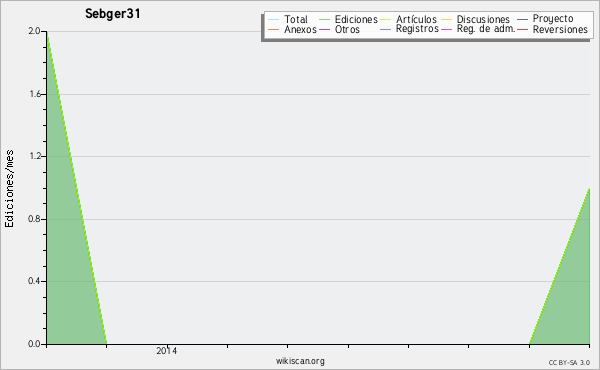Click the CC BY-SA 3.0 license text
The image size is (600, 370).
569,363
